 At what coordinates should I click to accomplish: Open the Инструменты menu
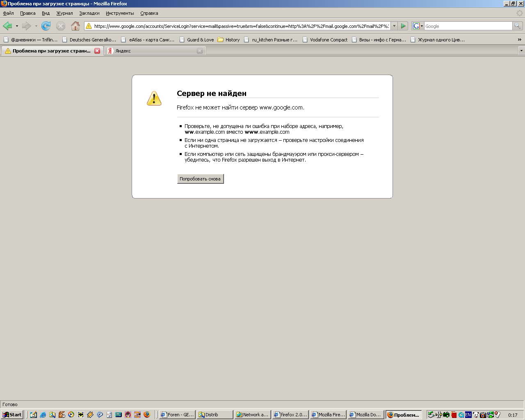pos(120,13)
